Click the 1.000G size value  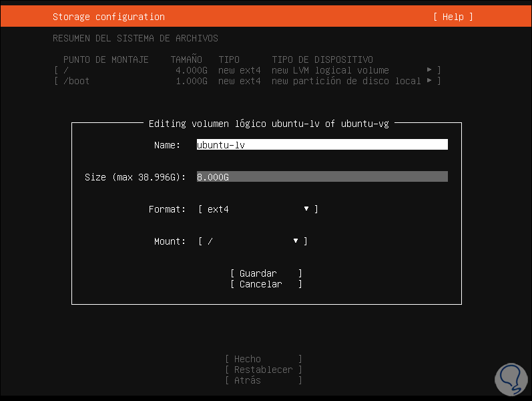pos(192,82)
